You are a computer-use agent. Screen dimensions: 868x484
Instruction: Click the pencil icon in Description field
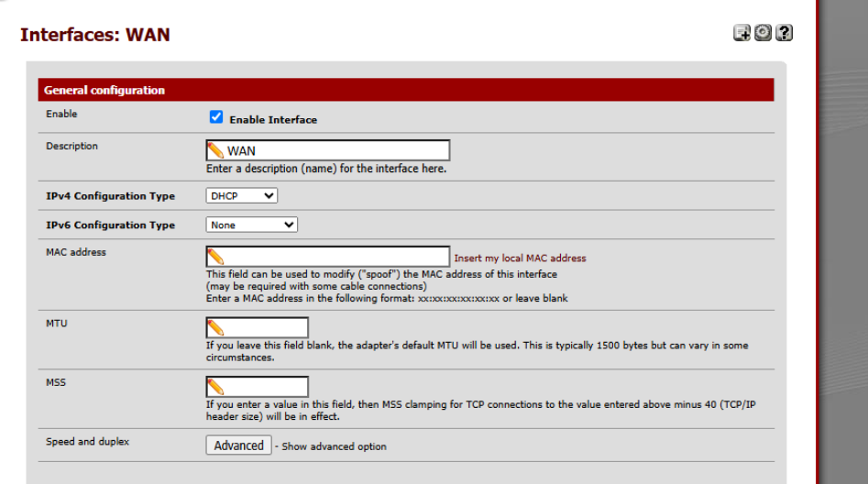pyautogui.click(x=215, y=150)
